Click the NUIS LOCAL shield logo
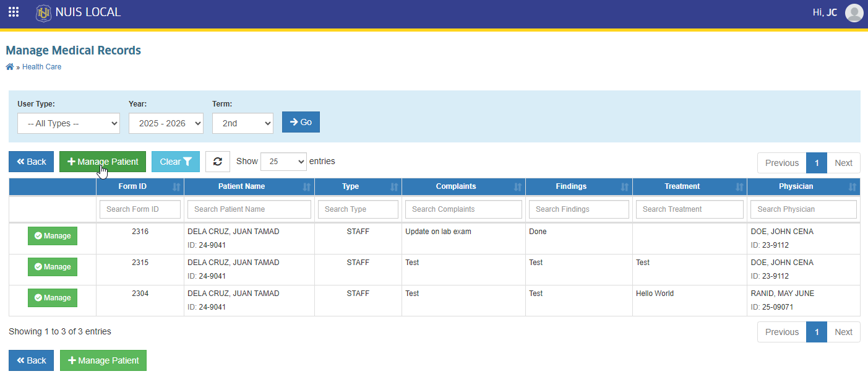 click(43, 12)
